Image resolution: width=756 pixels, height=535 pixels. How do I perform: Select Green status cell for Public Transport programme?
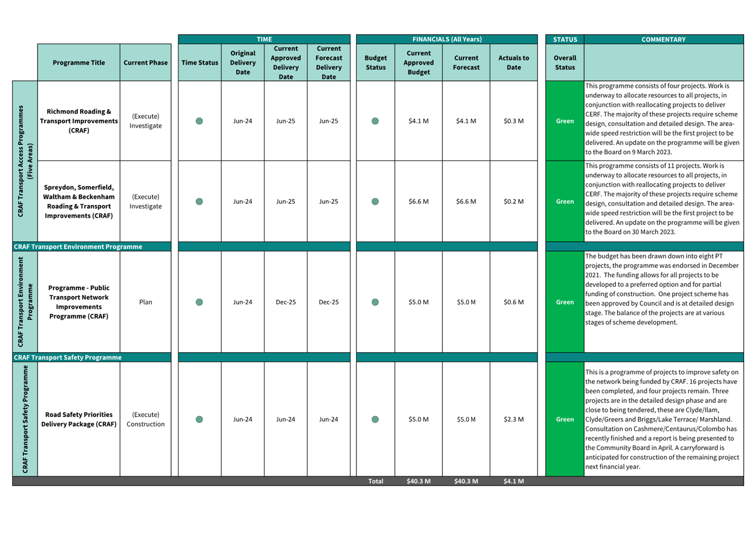[x=565, y=302]
